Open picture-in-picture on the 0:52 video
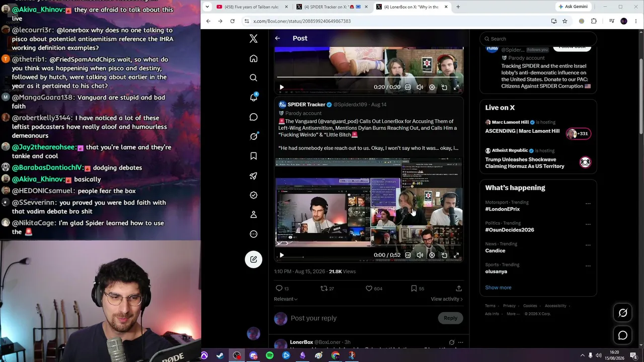Image resolution: width=644 pixels, height=362 pixels. pos(444,255)
